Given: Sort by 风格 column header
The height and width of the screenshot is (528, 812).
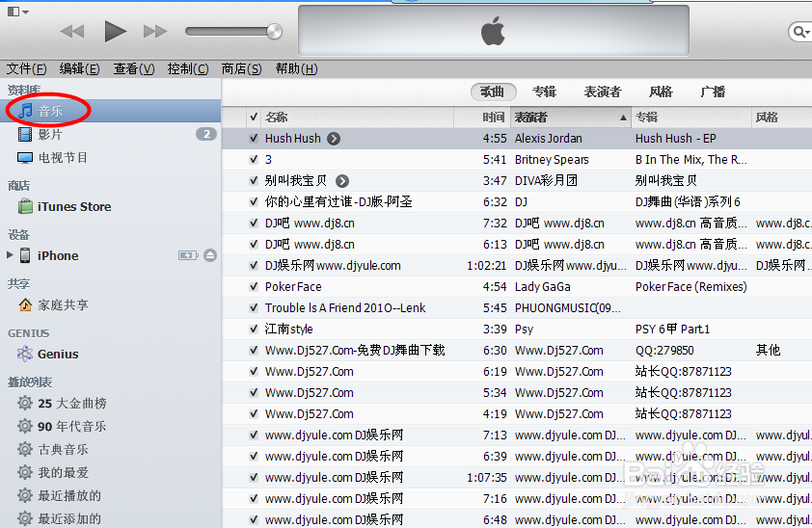Looking at the screenshot, I should (781, 118).
